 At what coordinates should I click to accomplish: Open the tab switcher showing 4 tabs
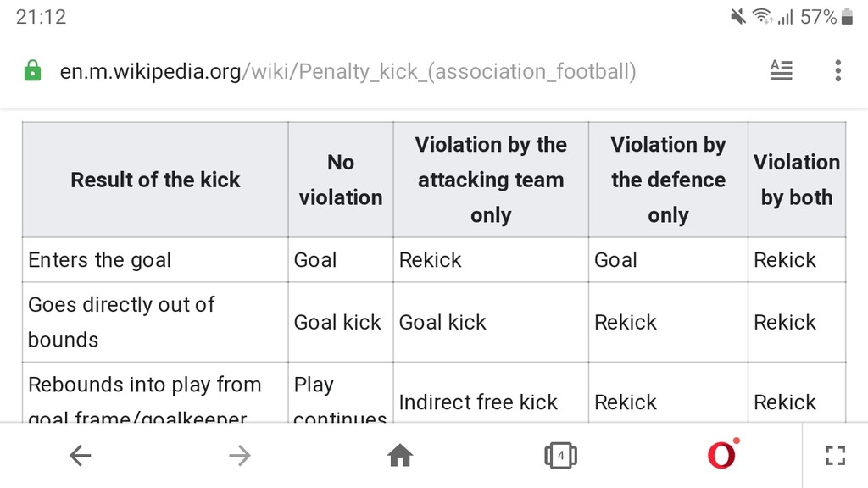tap(560, 456)
